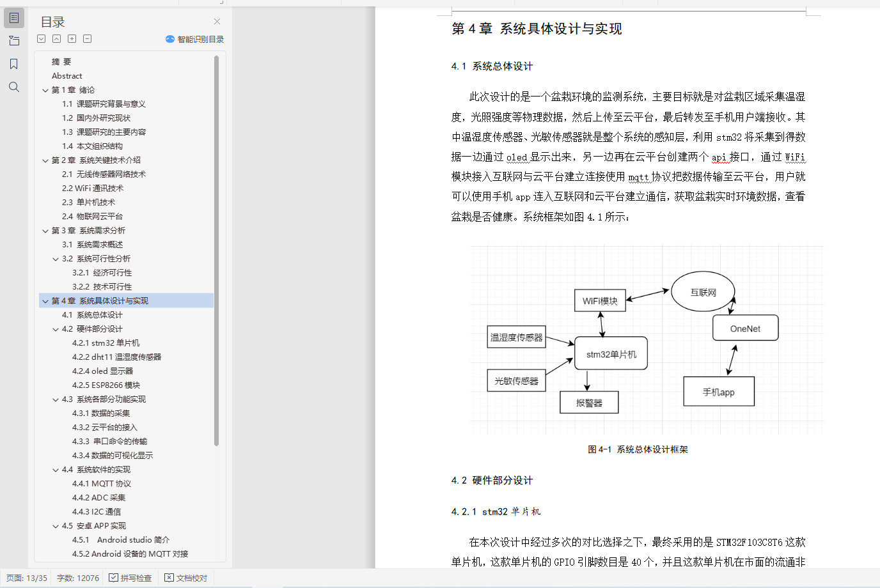Jump to 1.3 课题研究的主要内容
The width and height of the screenshot is (880, 588).
(104, 132)
